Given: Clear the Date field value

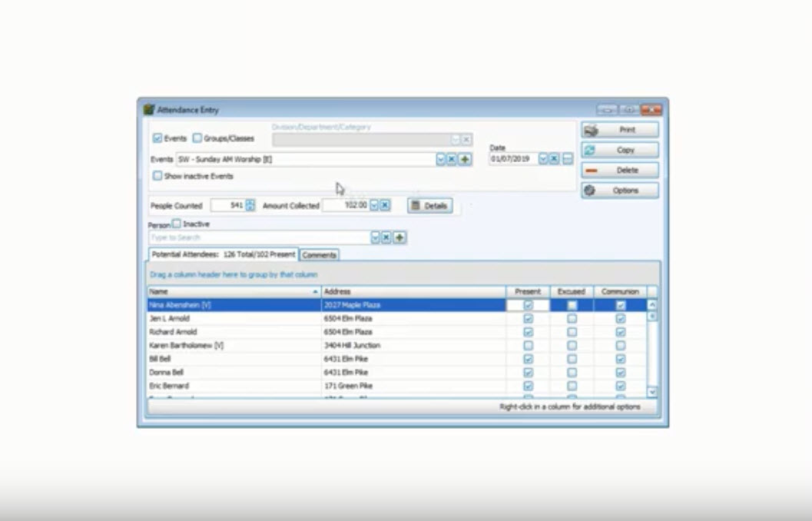Looking at the screenshot, I should tap(555, 159).
